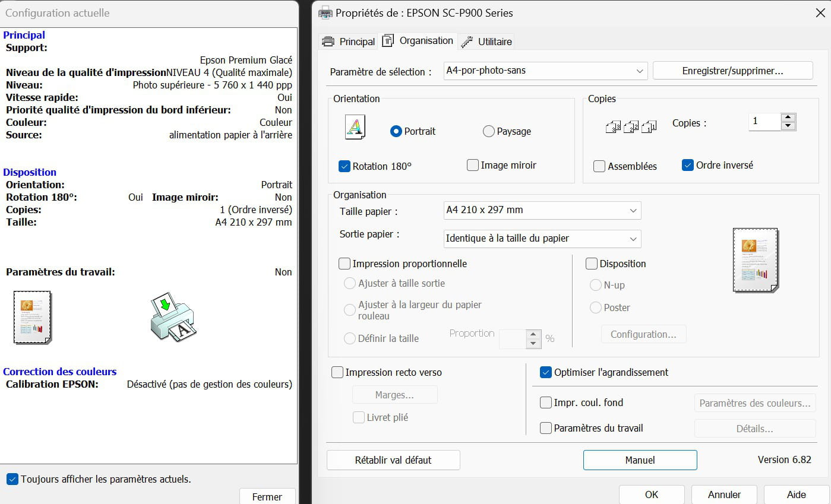Click the Principal tab printer icon
The image size is (831, 504).
(x=328, y=41)
